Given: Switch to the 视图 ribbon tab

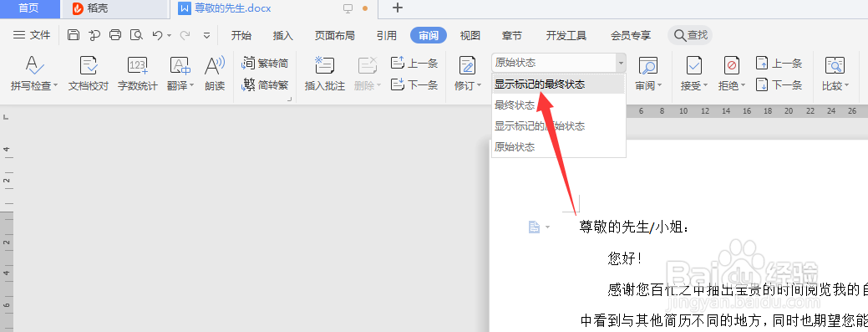Looking at the screenshot, I should [x=470, y=35].
